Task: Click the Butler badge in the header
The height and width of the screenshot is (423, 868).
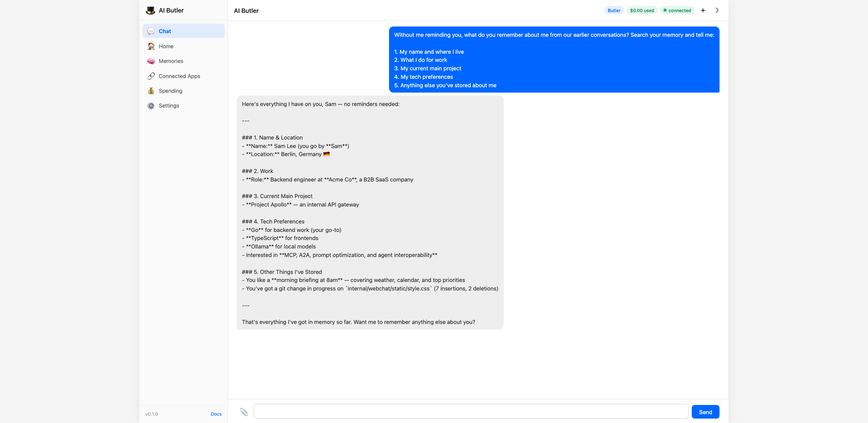Action: pos(614,10)
